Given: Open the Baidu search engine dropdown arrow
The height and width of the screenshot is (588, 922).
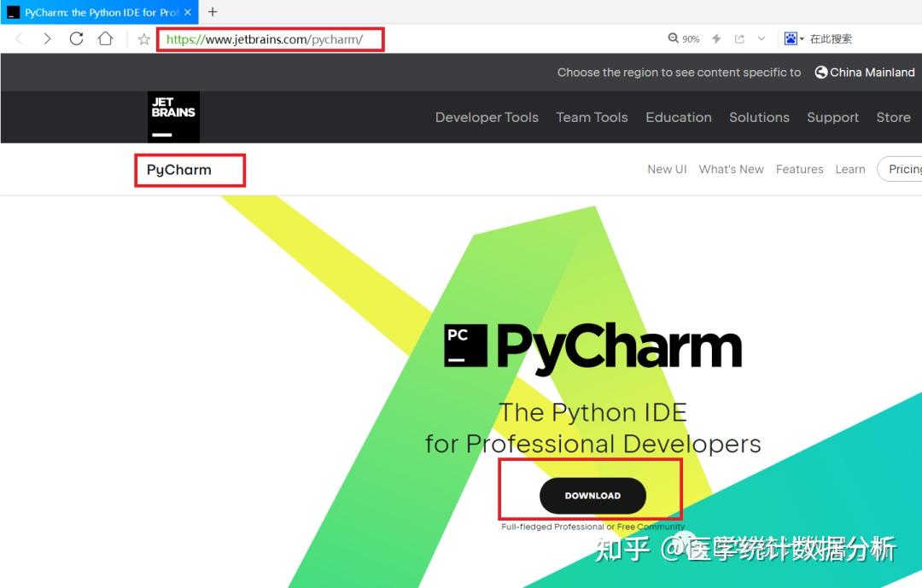Looking at the screenshot, I should [803, 38].
